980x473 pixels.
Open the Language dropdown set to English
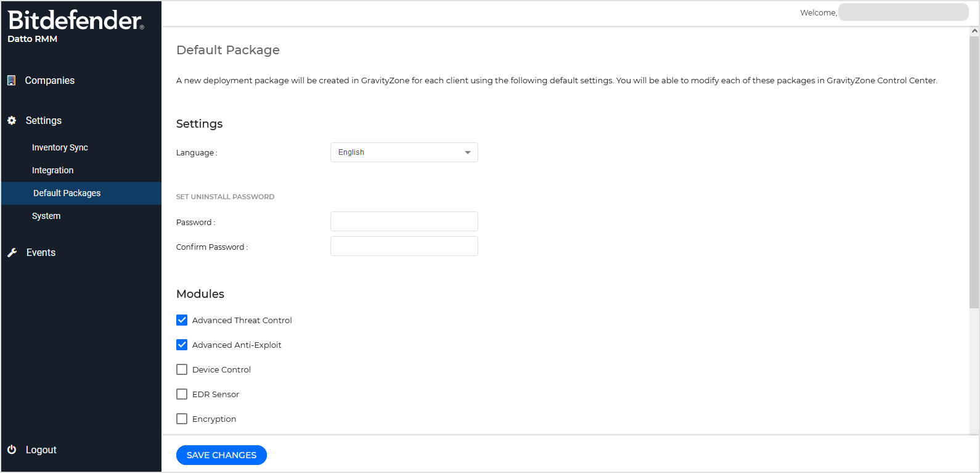[x=404, y=152]
